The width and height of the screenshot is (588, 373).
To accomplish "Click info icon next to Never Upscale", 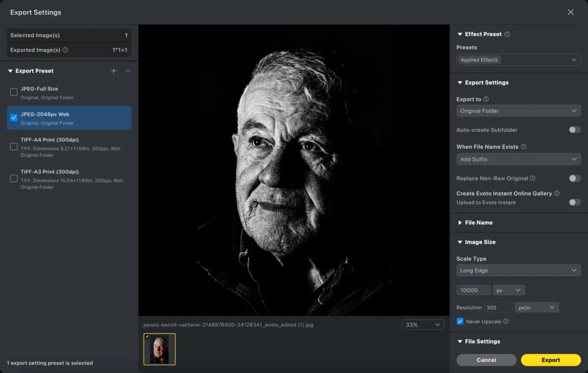I will pos(506,322).
